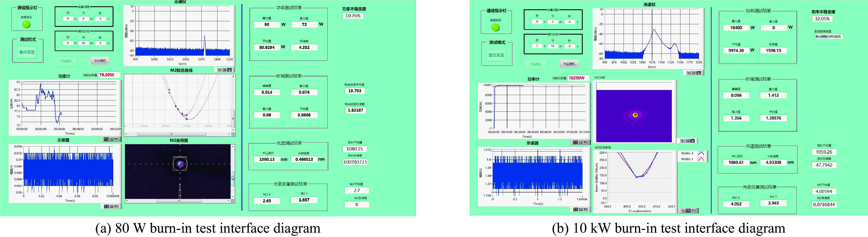The image size is (868, 237).
Task: Click zoom tool below 80 W 功率计 chart
Action: 111,139
